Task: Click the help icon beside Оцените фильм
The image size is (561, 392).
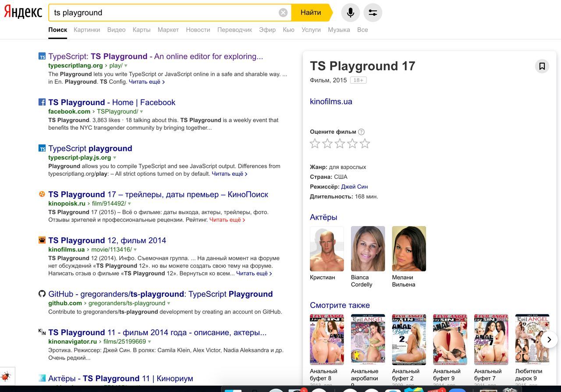Action: 361,132
